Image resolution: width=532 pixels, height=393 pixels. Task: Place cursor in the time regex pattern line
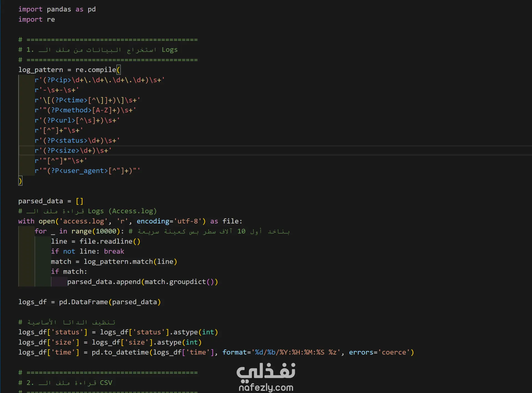[x=87, y=100]
